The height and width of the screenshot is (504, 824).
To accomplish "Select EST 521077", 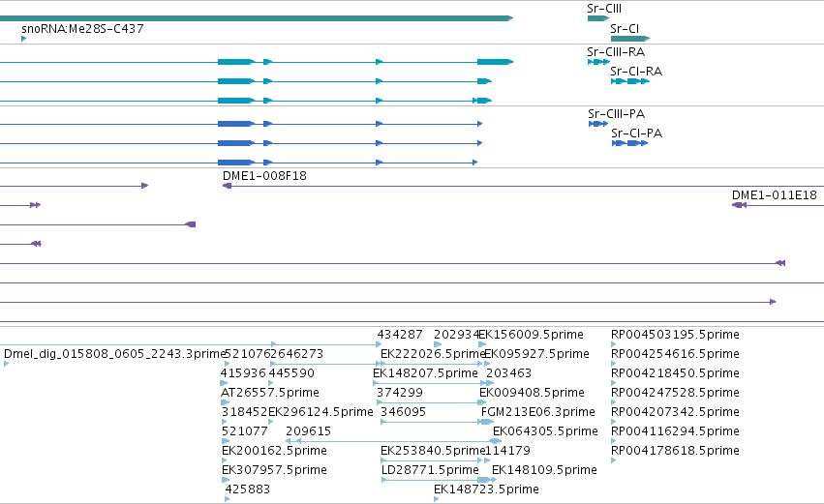I will coord(244,431).
